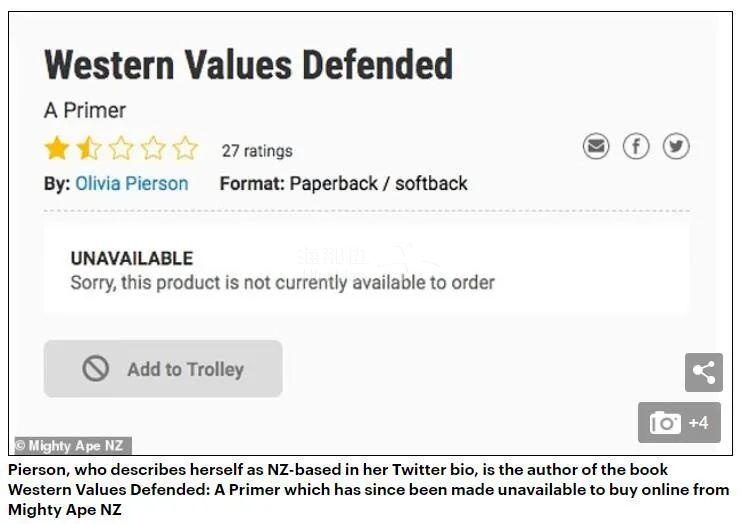742x524 pixels.
Task: Click the 'A Primer' subtitle
Action: tap(85, 110)
